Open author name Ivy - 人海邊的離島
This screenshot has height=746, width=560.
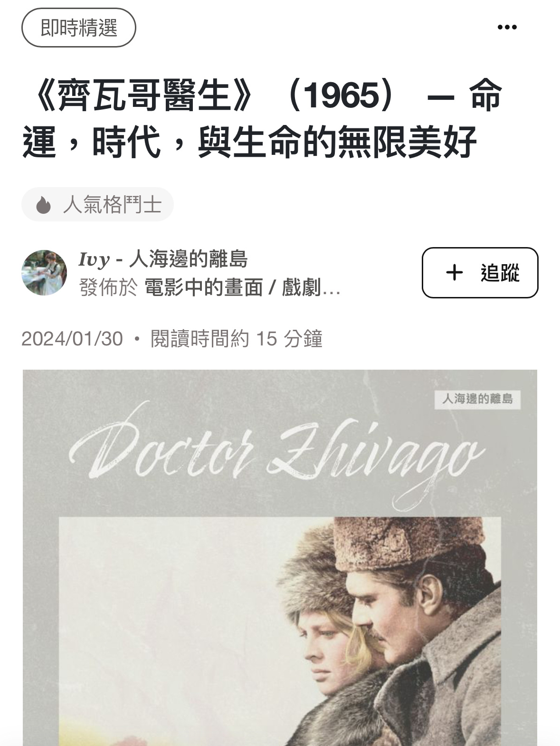click(163, 259)
